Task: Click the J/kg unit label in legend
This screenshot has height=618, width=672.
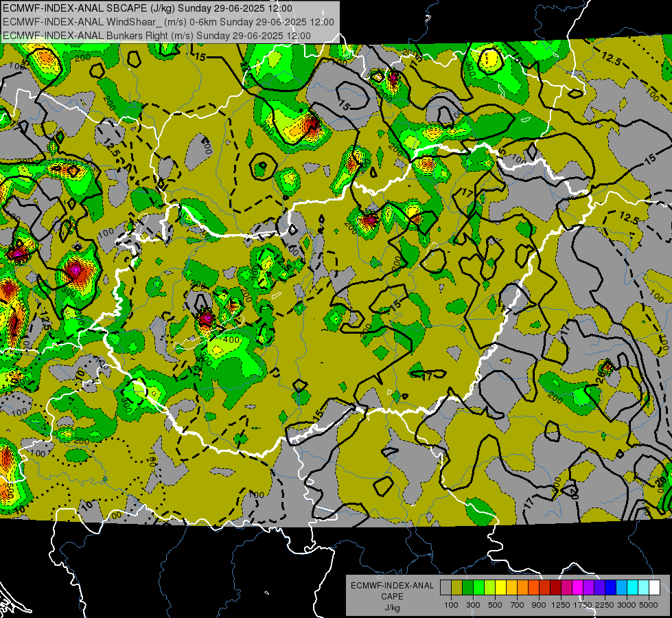Action: pos(392,608)
